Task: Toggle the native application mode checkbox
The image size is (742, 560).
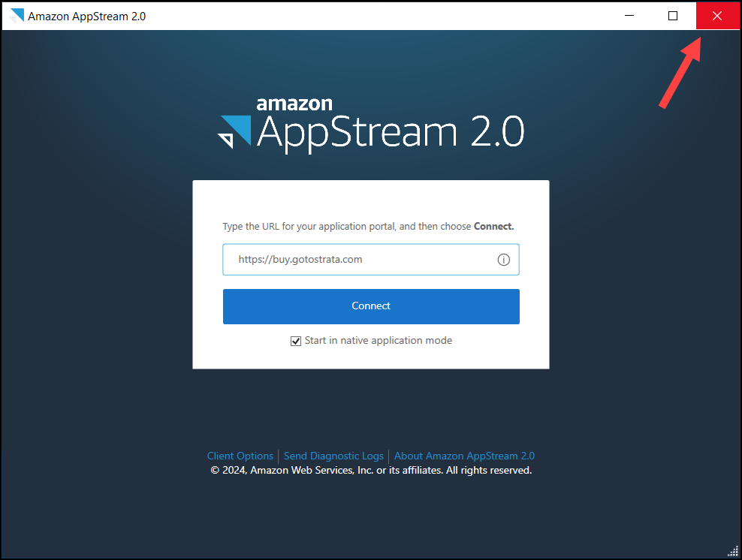Action: [x=296, y=341]
